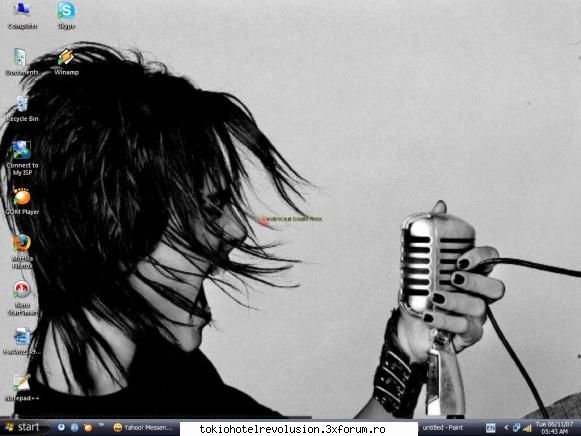Select the GOM Player desktop icon
Image resolution: width=581 pixels, height=436 pixels.
22,202
